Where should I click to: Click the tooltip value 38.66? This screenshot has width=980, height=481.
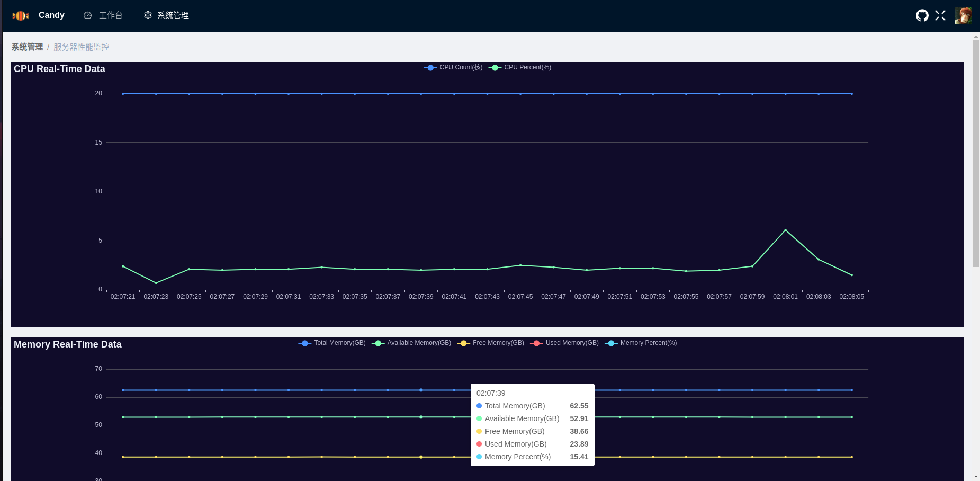coord(579,431)
